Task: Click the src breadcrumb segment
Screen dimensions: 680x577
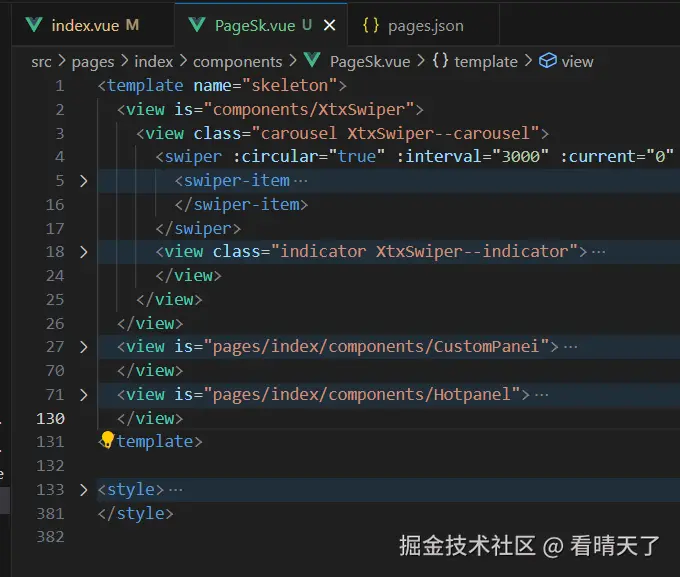Action: click(41, 62)
